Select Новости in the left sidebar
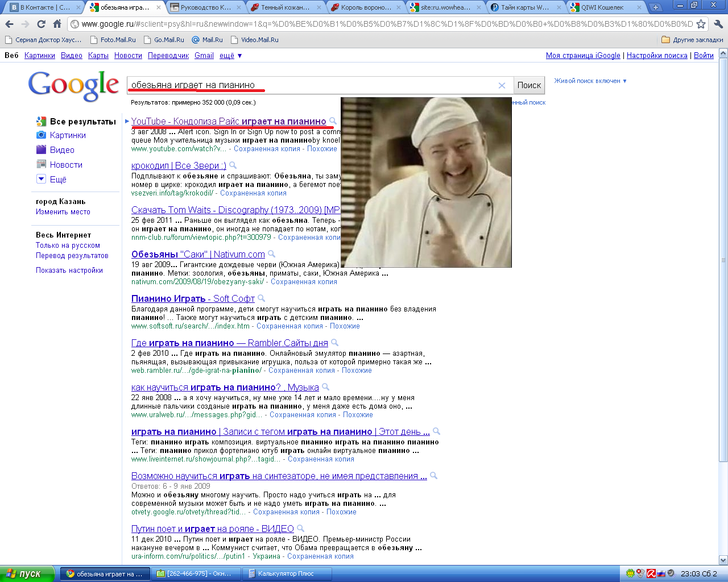728x582 pixels. pos(66,165)
